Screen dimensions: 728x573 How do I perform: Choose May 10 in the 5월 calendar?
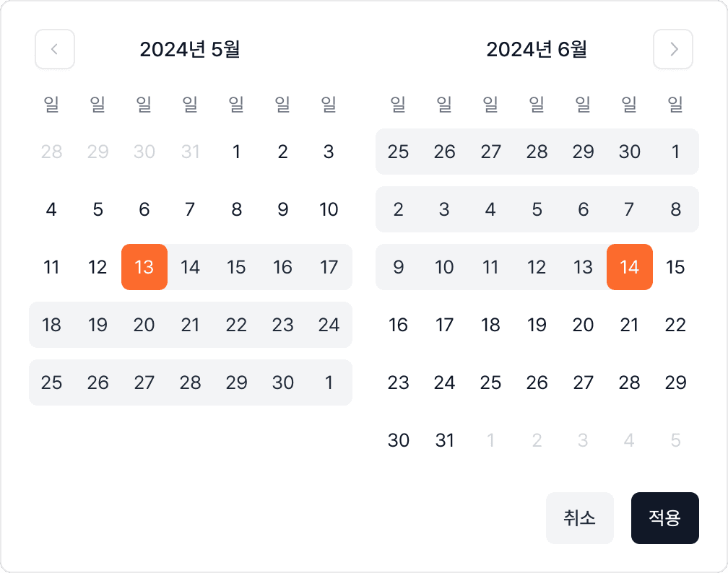click(x=329, y=209)
